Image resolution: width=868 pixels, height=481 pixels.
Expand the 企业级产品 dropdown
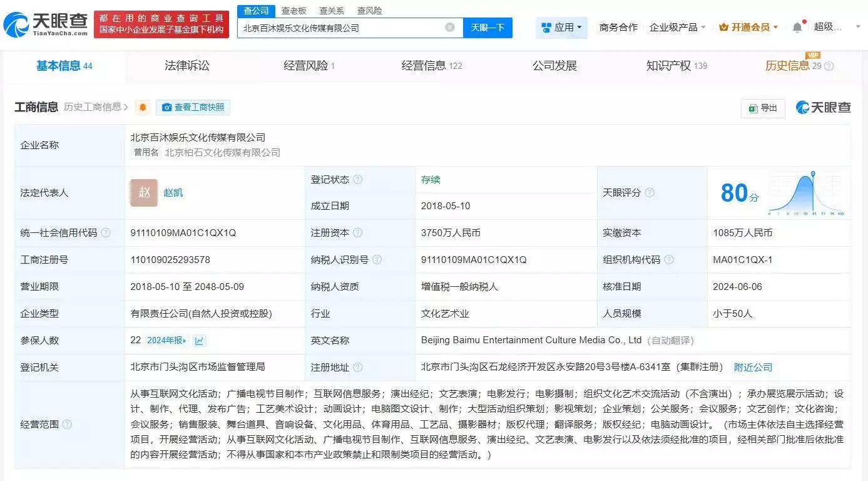tap(678, 28)
